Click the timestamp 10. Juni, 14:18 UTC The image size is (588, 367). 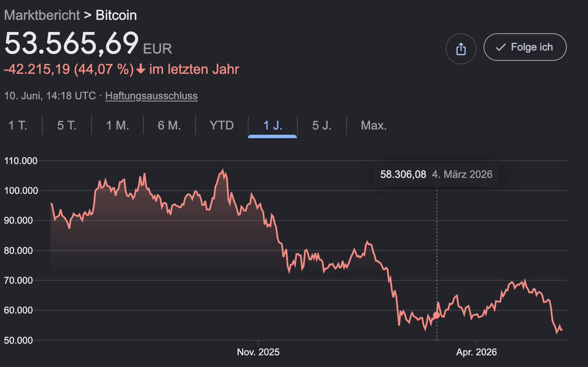pyautogui.click(x=50, y=96)
